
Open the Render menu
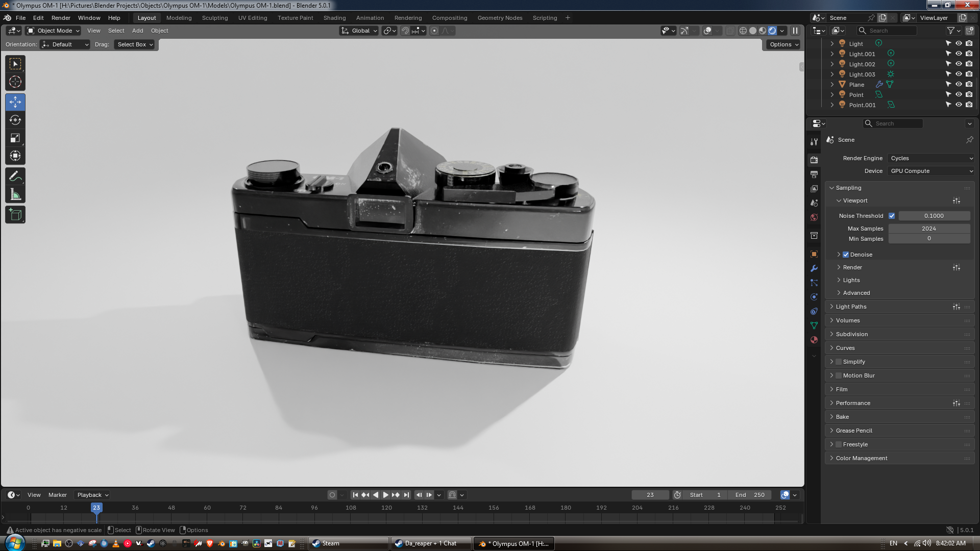pyautogui.click(x=61, y=18)
